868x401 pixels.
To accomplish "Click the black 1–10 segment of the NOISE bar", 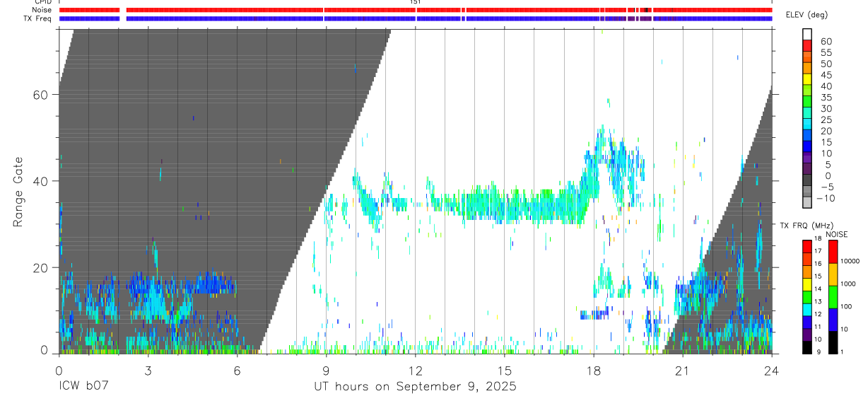I will tap(833, 342).
